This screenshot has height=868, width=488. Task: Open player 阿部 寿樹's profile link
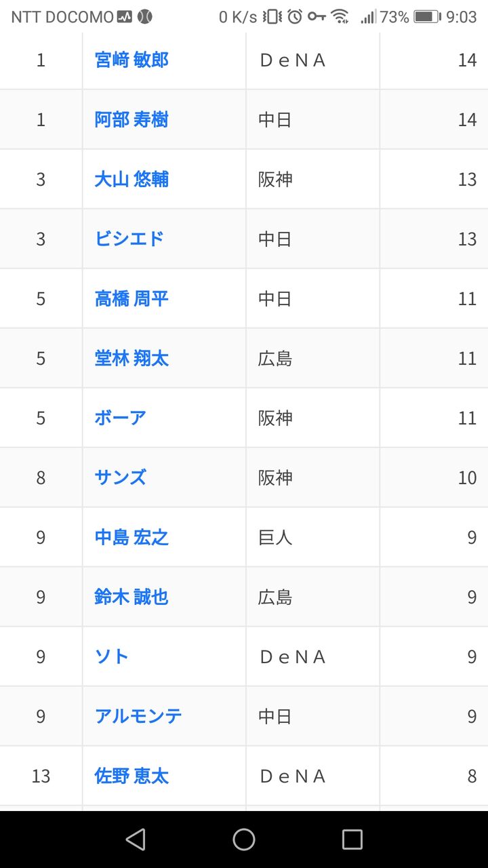pyautogui.click(x=131, y=119)
